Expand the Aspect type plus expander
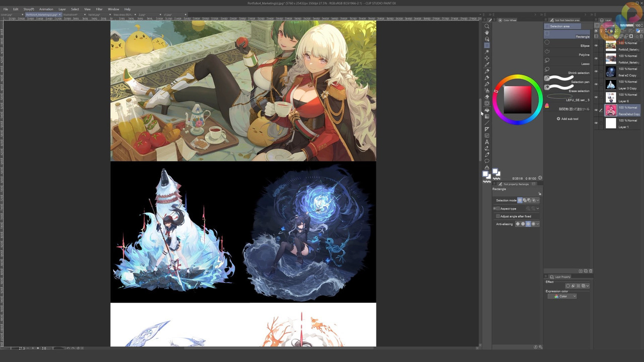644x362 pixels. coord(495,209)
